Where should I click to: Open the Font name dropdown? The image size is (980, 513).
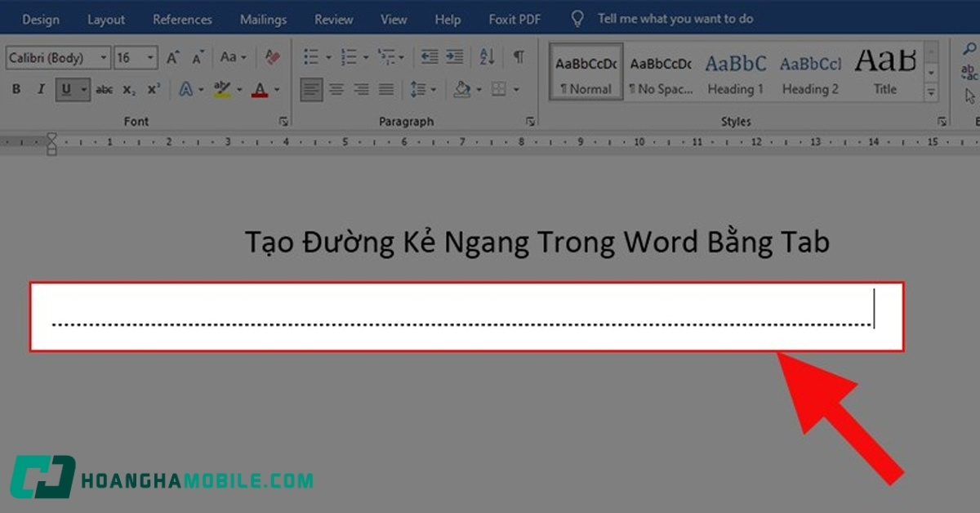tap(53, 57)
